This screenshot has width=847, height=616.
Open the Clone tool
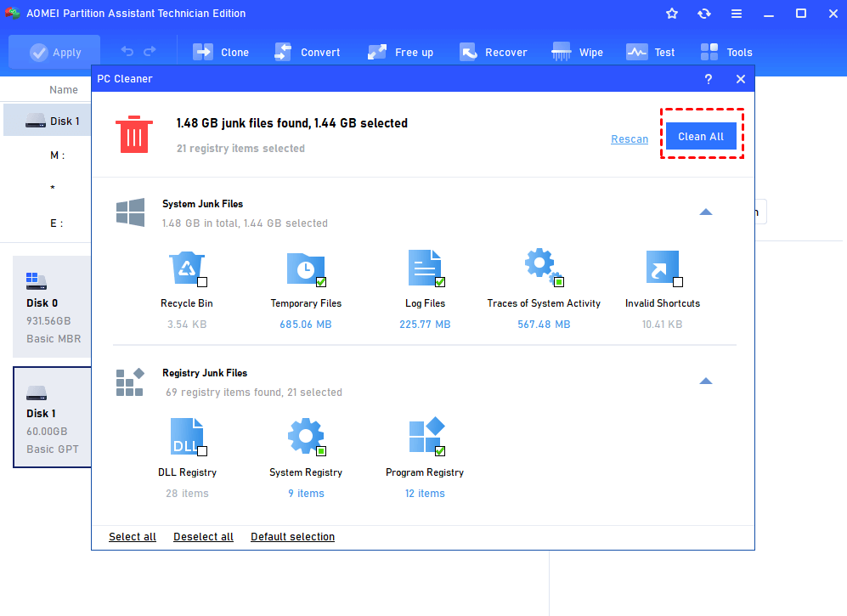coord(220,53)
